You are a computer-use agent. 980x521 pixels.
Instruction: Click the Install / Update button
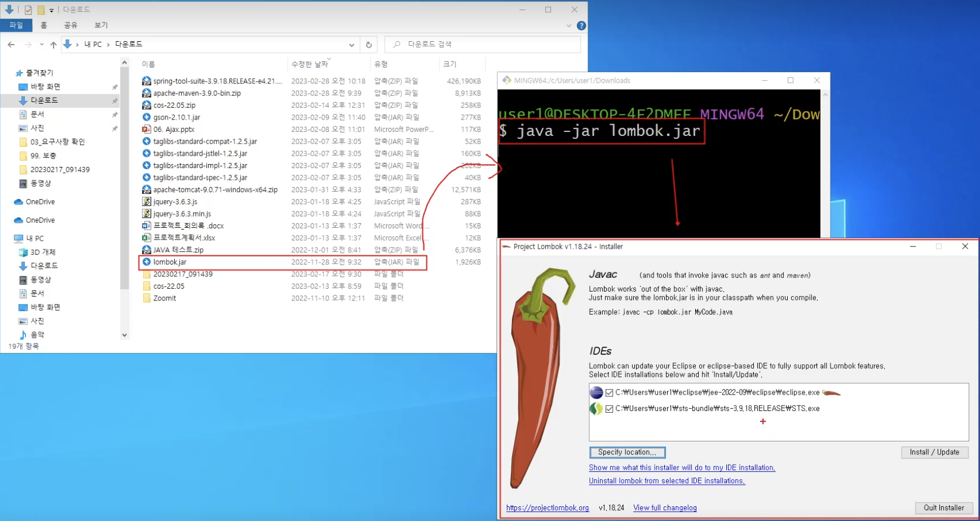(934, 452)
